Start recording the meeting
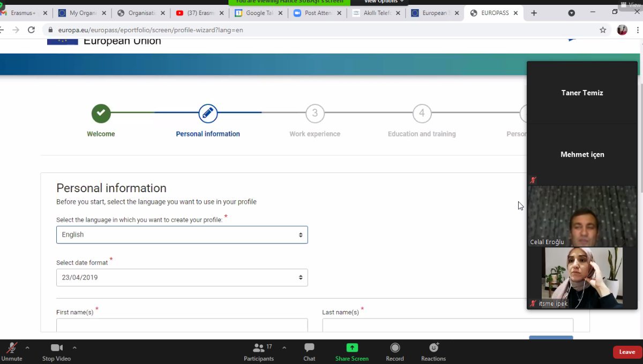Viewport: 643px width, 364px height. click(395, 352)
